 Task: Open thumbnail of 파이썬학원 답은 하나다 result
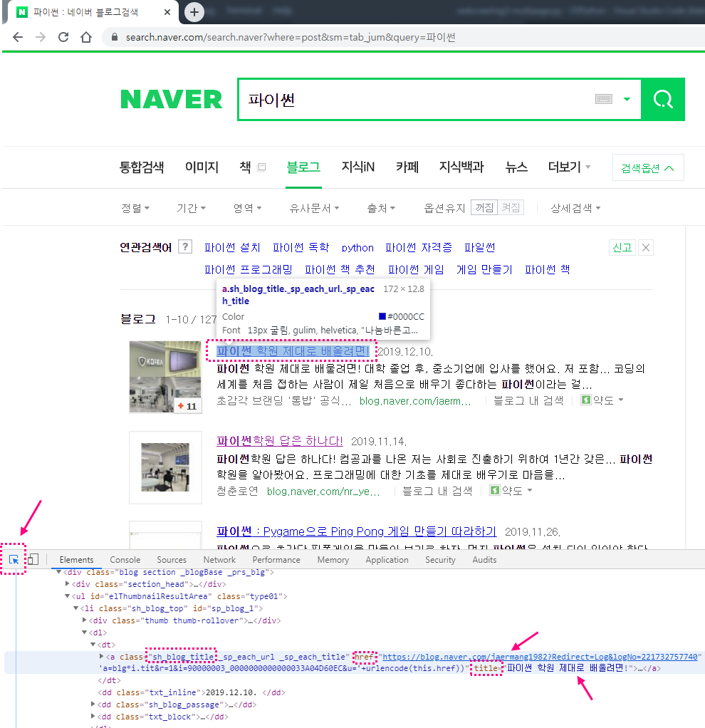point(165,467)
